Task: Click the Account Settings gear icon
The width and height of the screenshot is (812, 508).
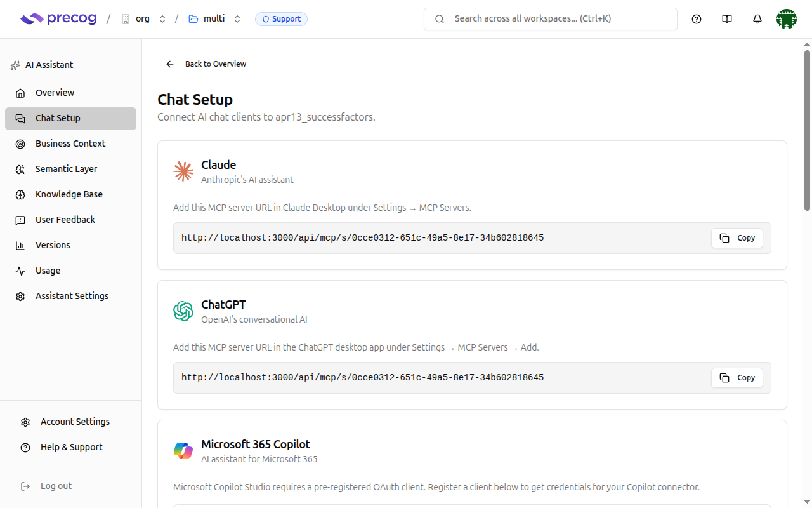Action: coord(25,422)
